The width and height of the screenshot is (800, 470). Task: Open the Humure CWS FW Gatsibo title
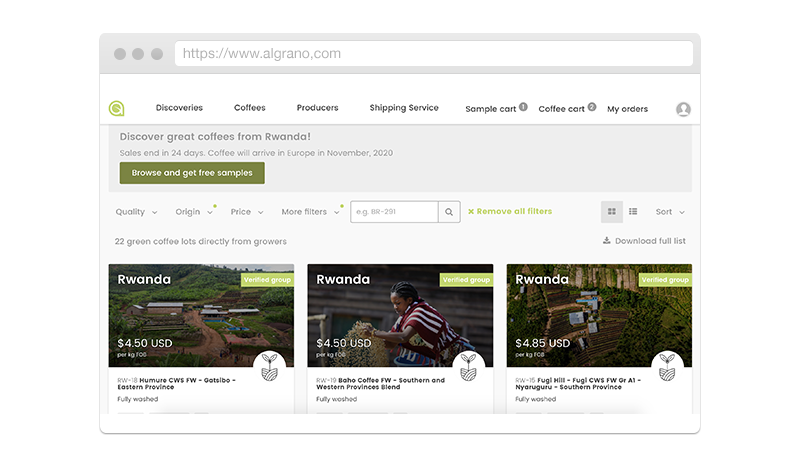pyautogui.click(x=176, y=384)
